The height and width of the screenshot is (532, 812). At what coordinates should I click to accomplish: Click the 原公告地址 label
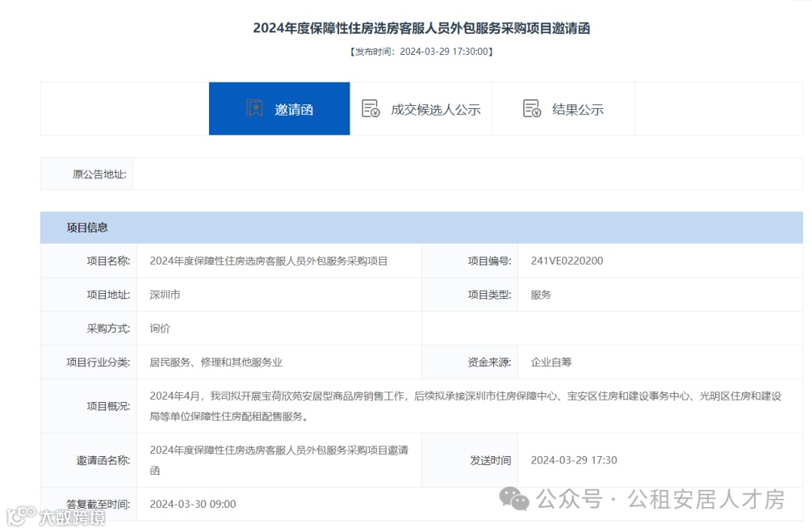99,174
